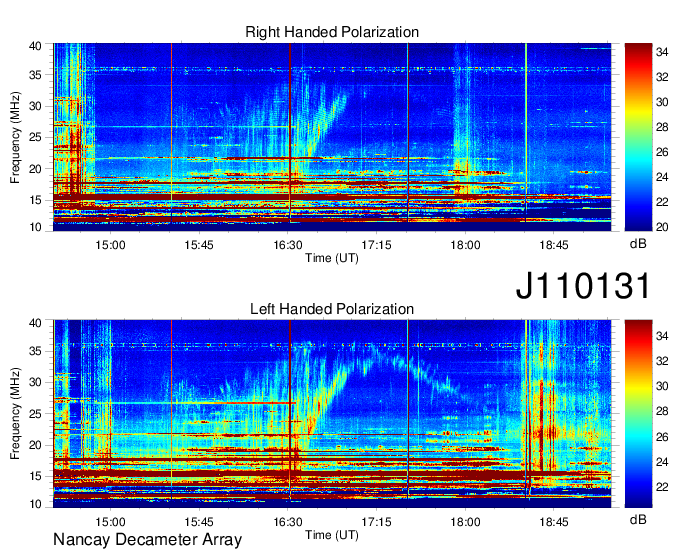The height and width of the screenshot is (552, 680).
Task: Click the Left Handed Polarization title
Action: tap(332, 309)
